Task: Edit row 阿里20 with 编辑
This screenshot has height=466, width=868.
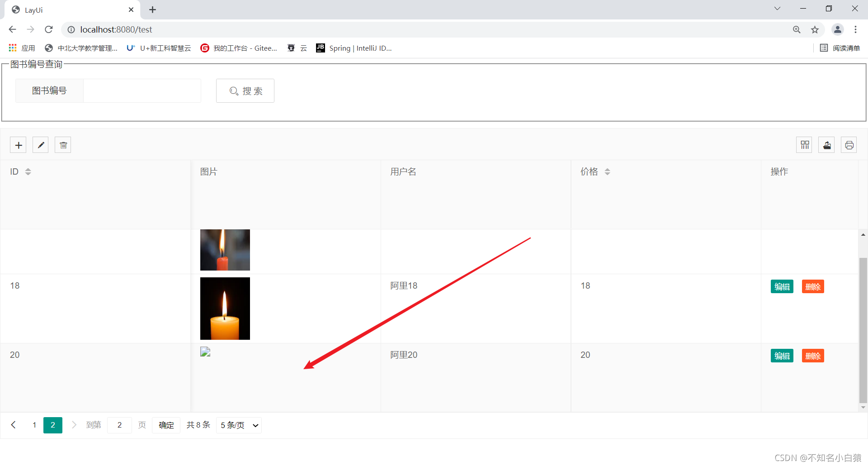Action: coord(782,356)
